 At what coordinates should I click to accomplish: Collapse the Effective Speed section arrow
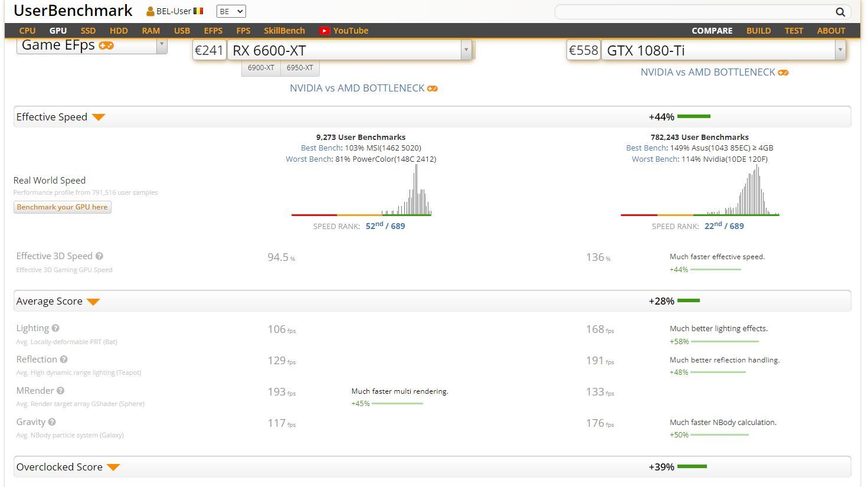tap(99, 117)
